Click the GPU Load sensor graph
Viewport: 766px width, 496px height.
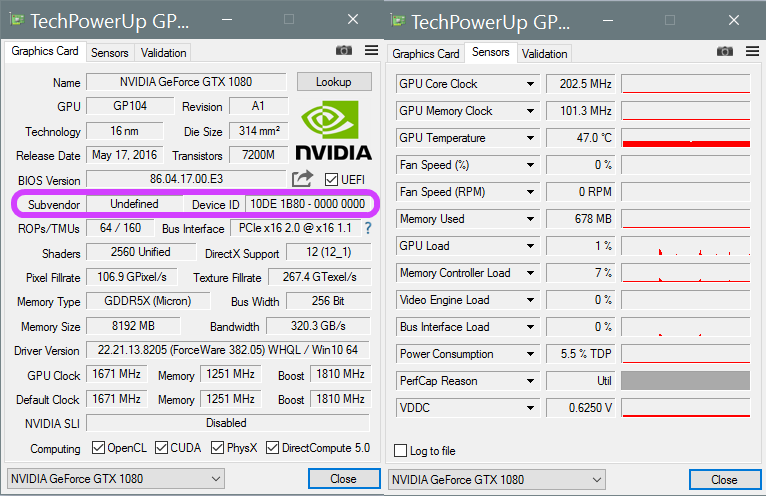point(685,246)
